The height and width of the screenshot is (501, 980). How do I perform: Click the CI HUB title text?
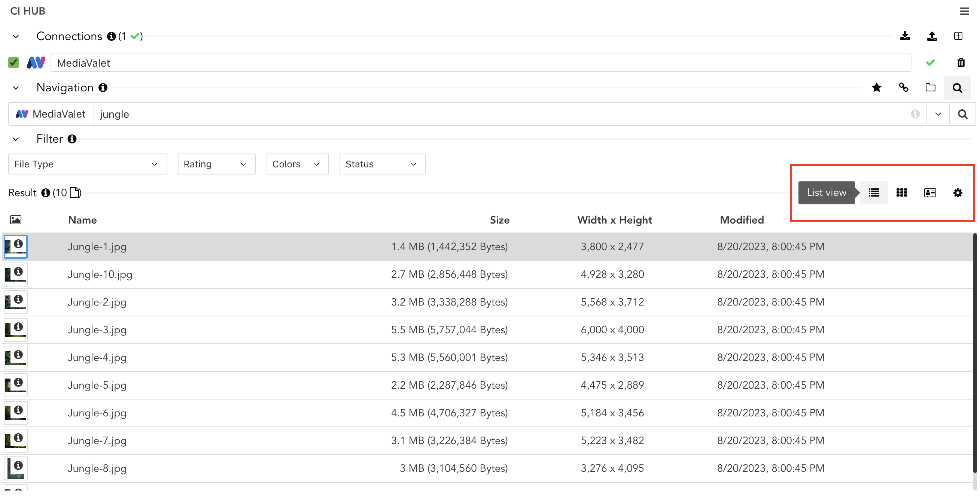coord(28,11)
